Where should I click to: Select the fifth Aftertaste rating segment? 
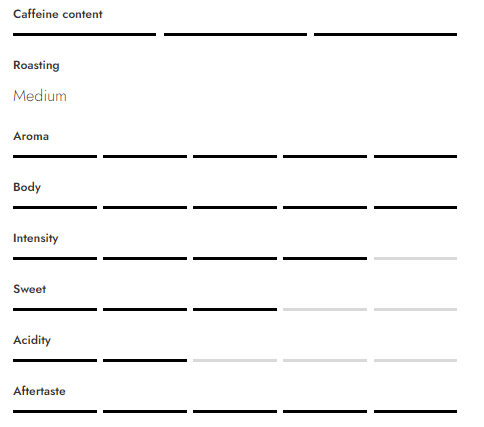tap(415, 411)
